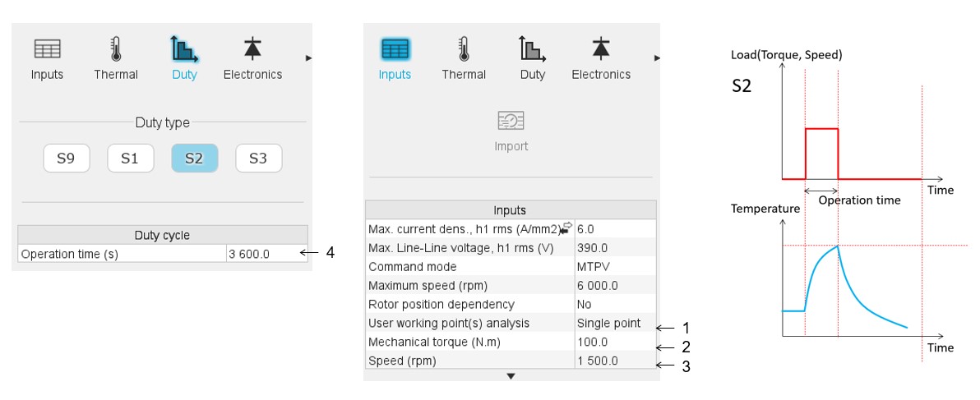The image size is (980, 400).
Task: Open Command mode MTPV dropdown value
Action: [x=614, y=267]
